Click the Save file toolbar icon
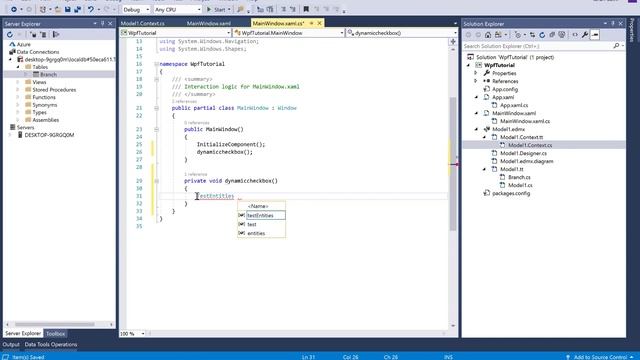Screen dimensions: 640x360 67,9
